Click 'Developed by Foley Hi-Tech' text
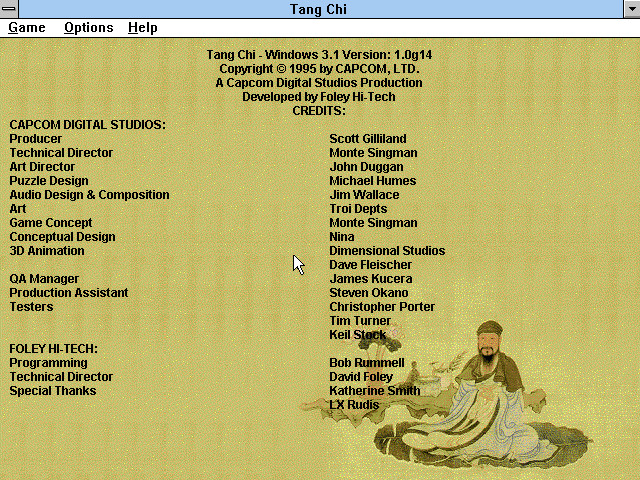This screenshot has width=640, height=480. point(319,97)
